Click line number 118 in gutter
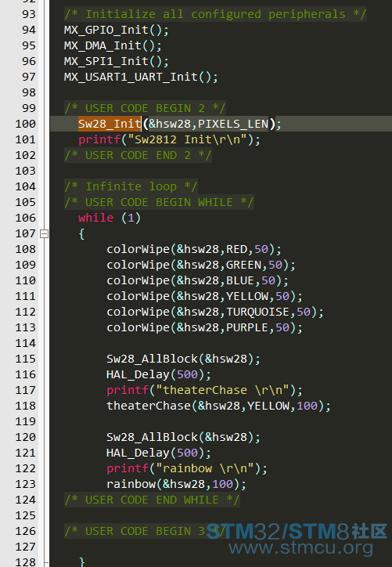 point(25,406)
